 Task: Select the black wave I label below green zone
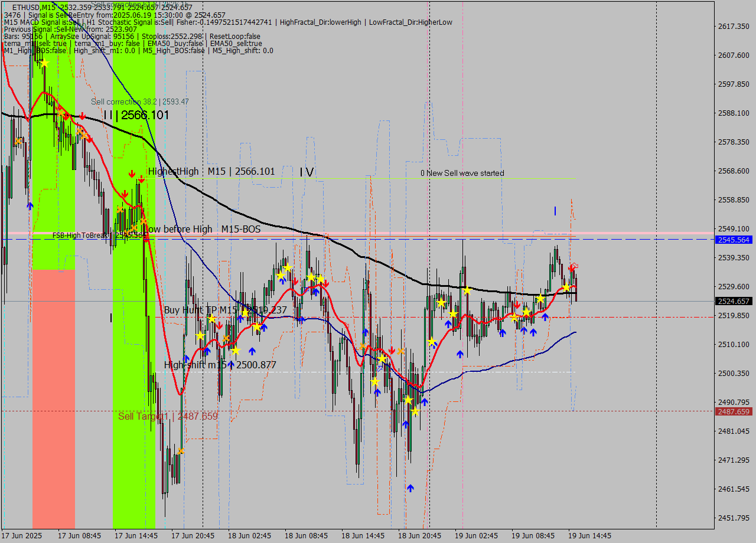[x=110, y=318]
